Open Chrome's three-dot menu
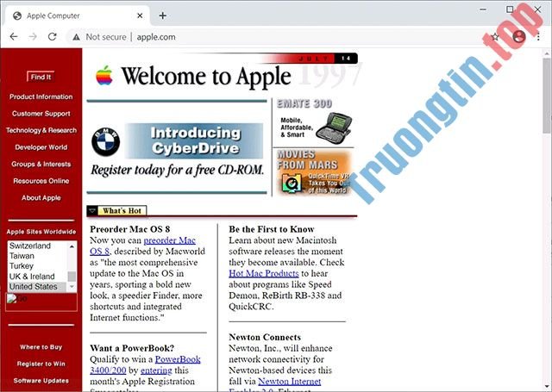Screen dimensions: 552x392 point(538,36)
